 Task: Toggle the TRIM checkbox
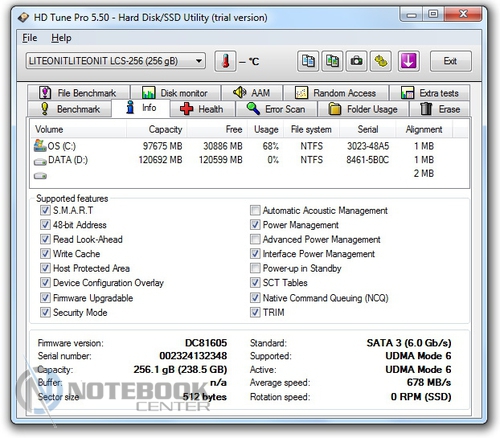coord(255,312)
